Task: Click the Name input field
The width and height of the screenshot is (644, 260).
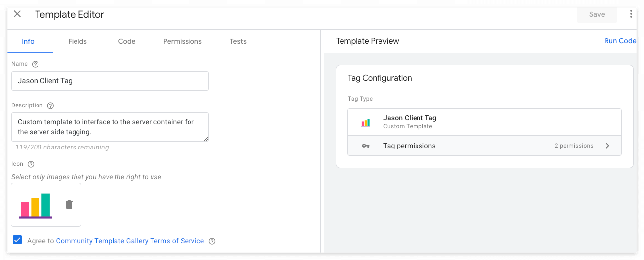Action: pos(110,81)
